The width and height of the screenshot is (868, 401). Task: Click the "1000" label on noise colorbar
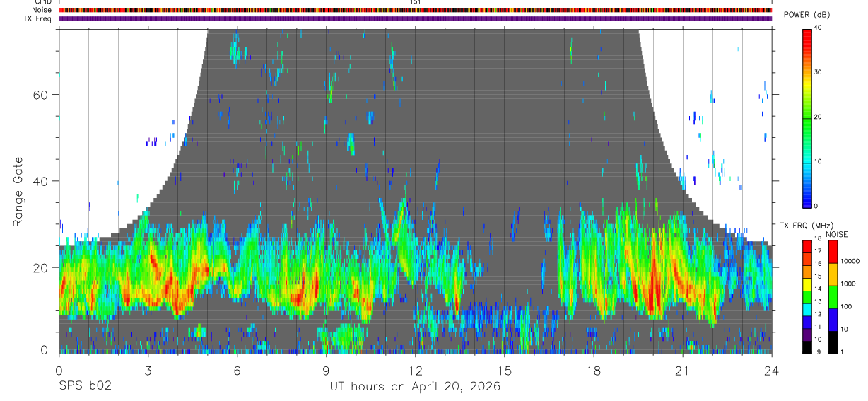(x=849, y=284)
